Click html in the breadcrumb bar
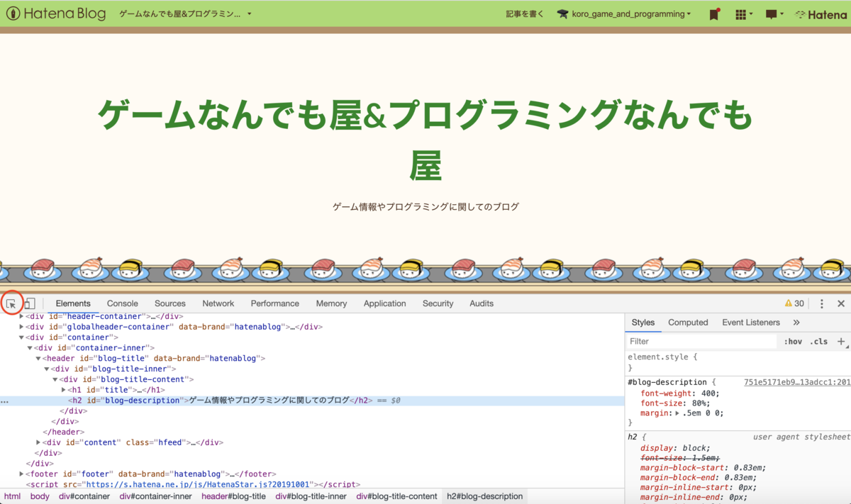 (12, 496)
